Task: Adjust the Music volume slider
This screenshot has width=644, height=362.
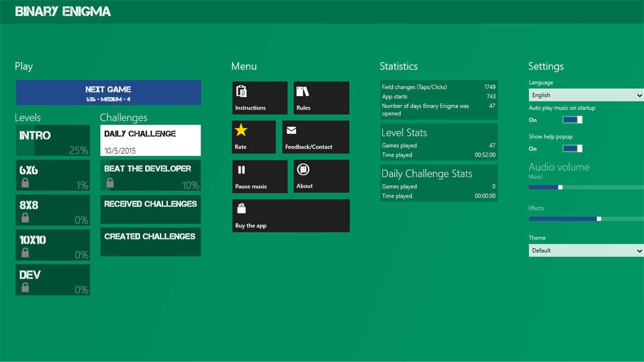Action: (x=560, y=187)
